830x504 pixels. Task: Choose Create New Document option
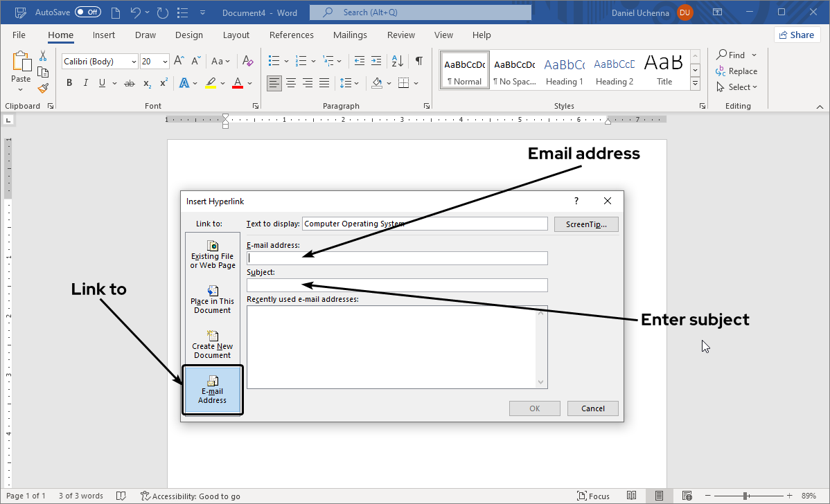(212, 345)
